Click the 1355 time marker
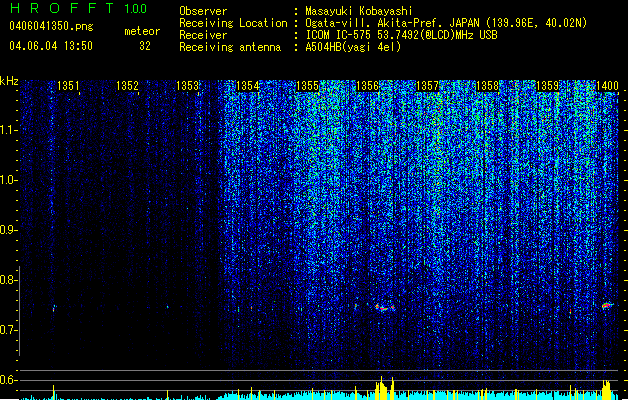Image resolution: width=629 pixels, height=400 pixels. click(307, 86)
